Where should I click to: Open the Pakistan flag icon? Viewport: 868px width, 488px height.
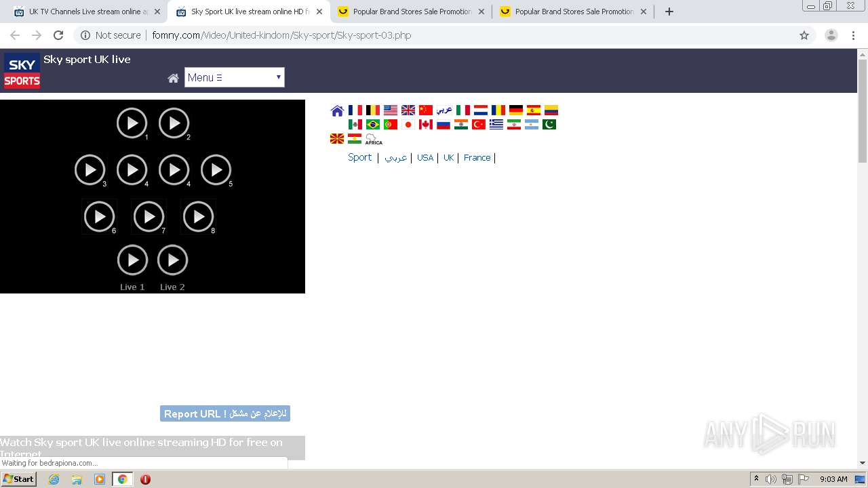[x=549, y=124]
